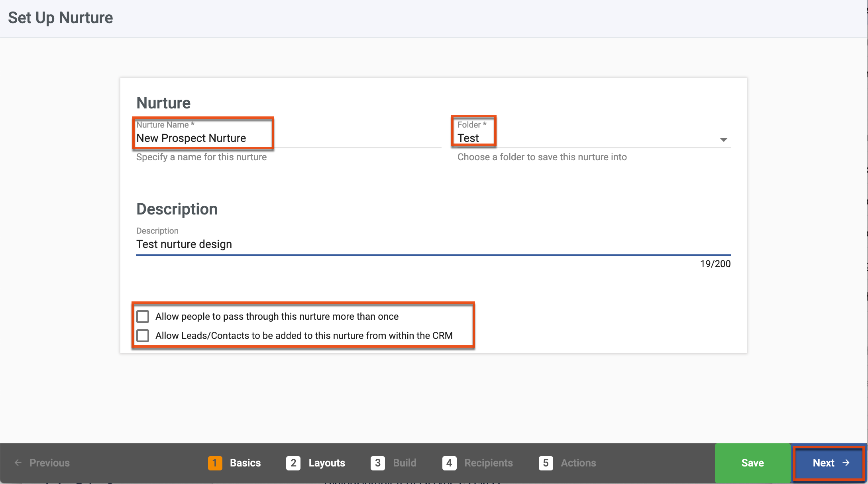Click the arrow icon on Next button
The width and height of the screenshot is (868, 484).
click(x=846, y=463)
